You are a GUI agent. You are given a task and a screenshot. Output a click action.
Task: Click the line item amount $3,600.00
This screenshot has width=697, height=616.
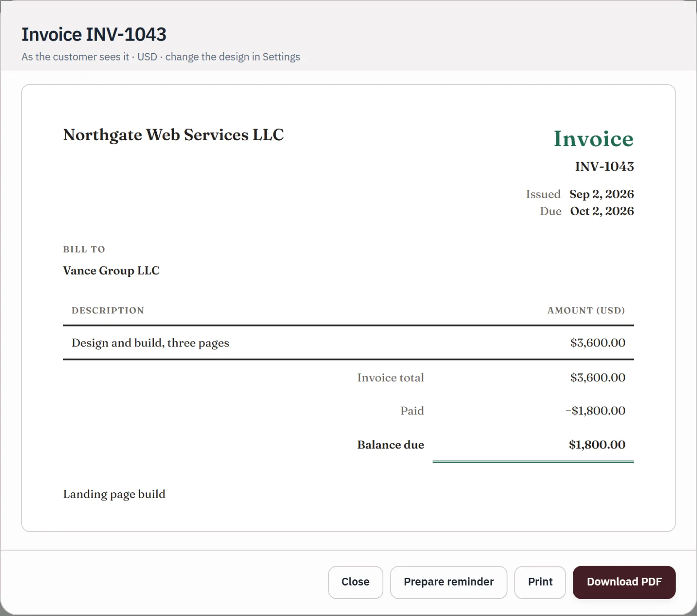coord(598,343)
